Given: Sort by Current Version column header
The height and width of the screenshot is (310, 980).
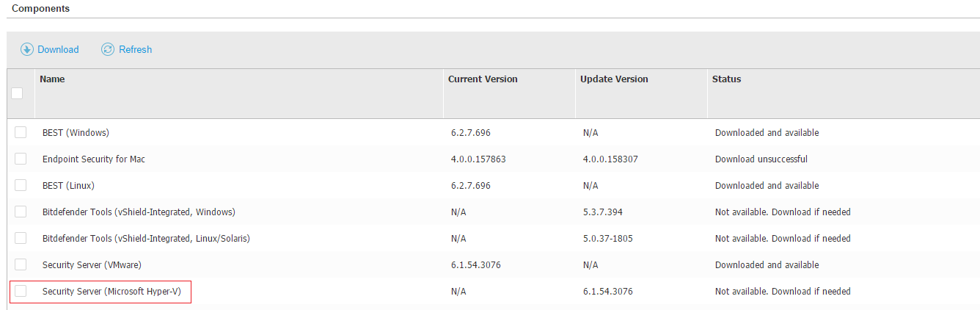Looking at the screenshot, I should (483, 79).
